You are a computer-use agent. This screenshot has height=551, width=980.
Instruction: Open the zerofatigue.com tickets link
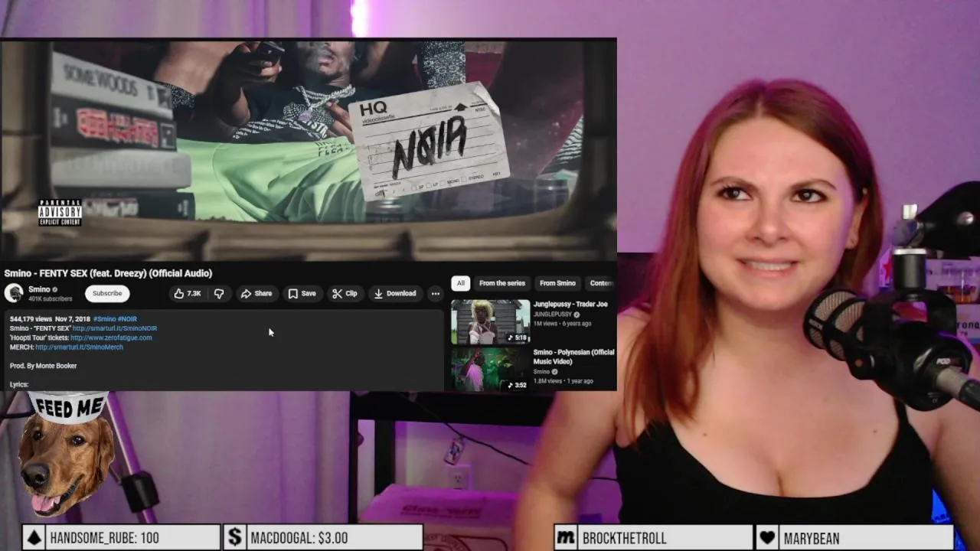[111, 337]
